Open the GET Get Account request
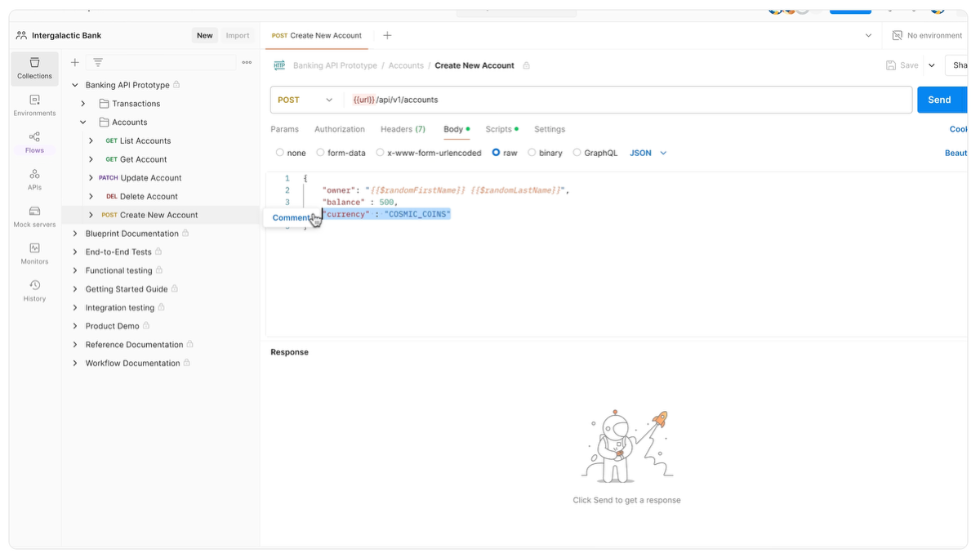This screenshot has height=558, width=980. click(x=136, y=159)
